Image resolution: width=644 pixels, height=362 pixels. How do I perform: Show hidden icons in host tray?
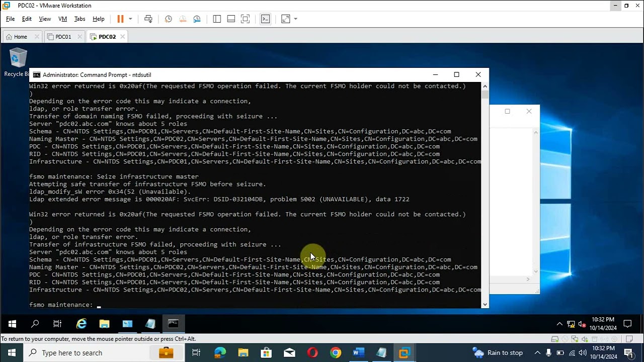[x=537, y=353]
